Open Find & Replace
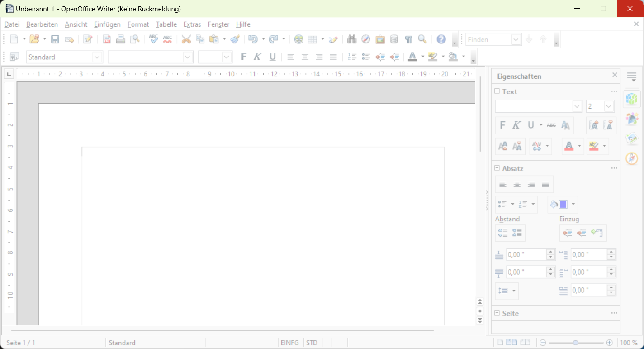This screenshot has height=349, width=644. coord(352,39)
